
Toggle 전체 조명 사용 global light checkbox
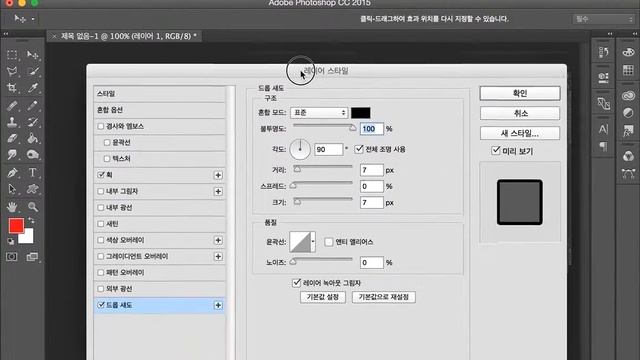click(359, 149)
